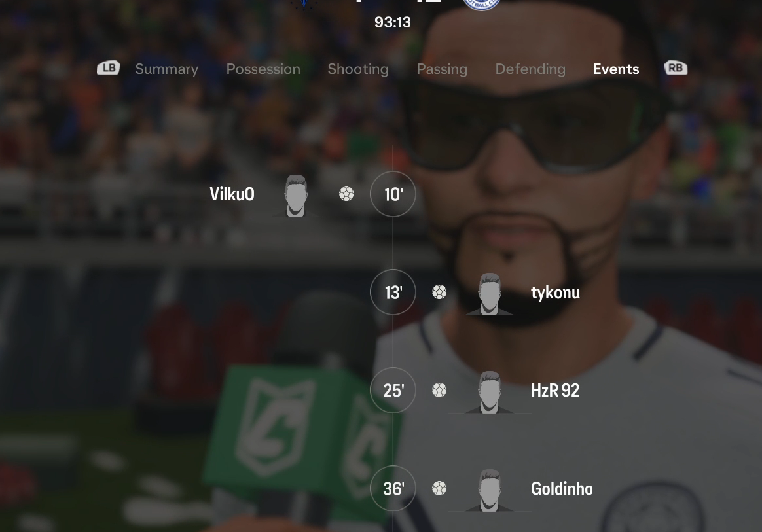Select the 13' timeline marker
This screenshot has height=532, width=762.
coord(393,292)
